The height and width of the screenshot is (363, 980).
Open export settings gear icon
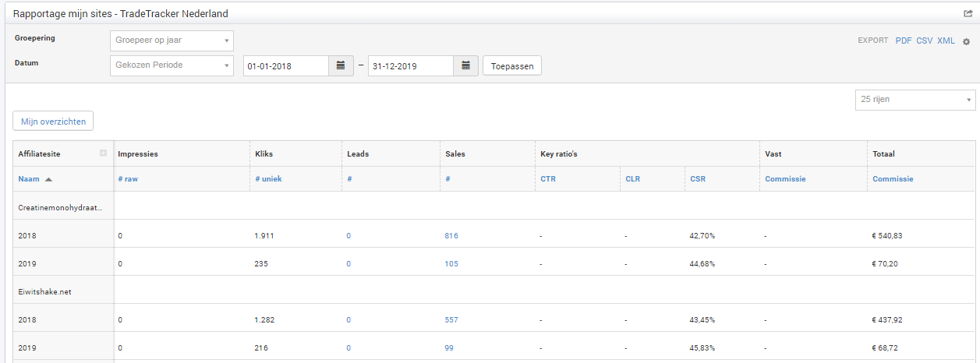[967, 41]
